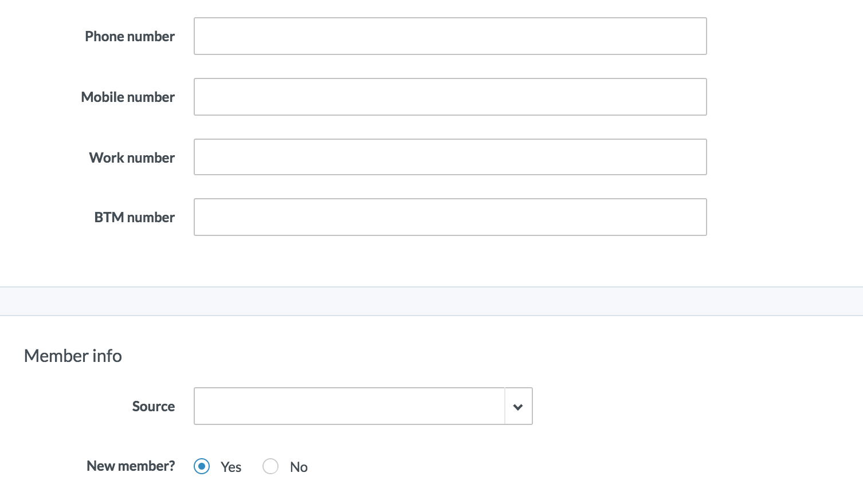Click the 'Mobile number' field label
Viewport: 863px width, 504px height.
(128, 97)
